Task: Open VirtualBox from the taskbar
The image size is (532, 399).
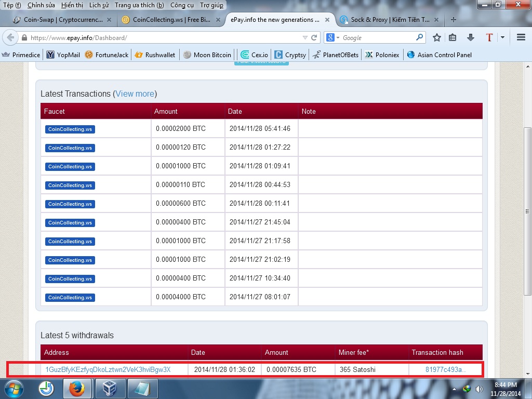Action: click(x=109, y=389)
